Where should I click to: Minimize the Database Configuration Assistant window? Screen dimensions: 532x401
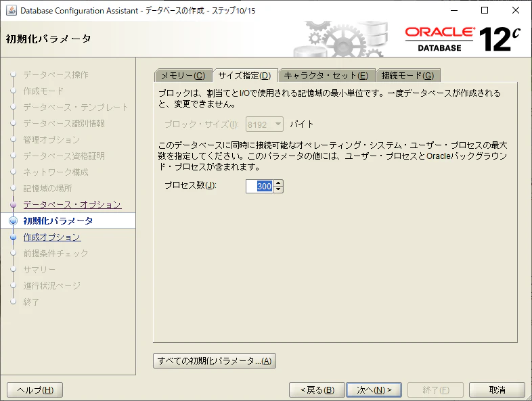point(454,11)
